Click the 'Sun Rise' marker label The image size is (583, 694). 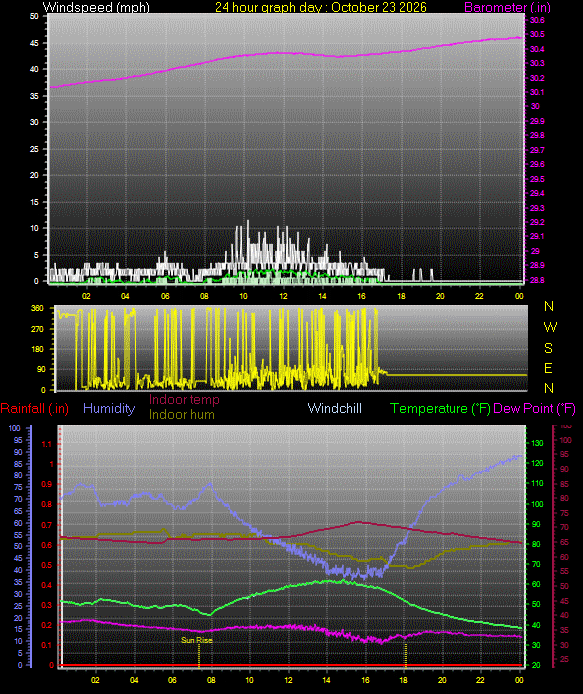coord(197,640)
